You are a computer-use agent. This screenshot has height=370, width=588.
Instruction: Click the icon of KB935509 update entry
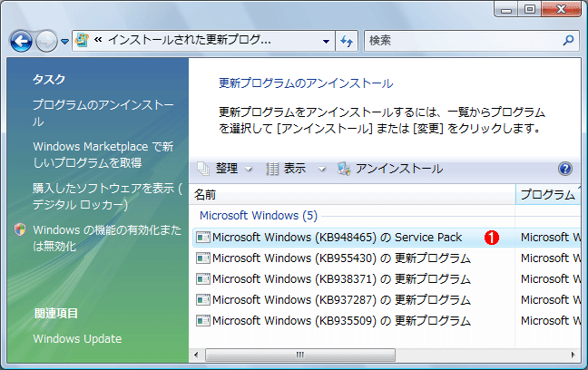203,321
